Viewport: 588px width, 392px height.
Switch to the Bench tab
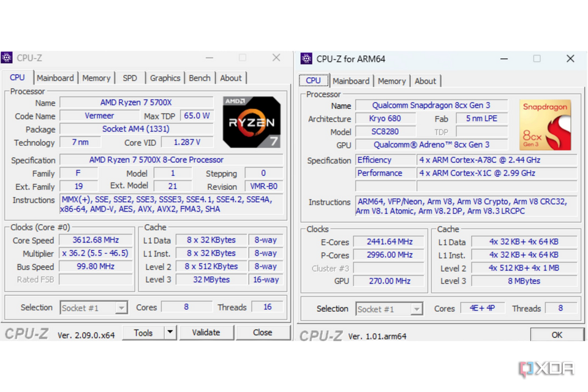[200, 78]
